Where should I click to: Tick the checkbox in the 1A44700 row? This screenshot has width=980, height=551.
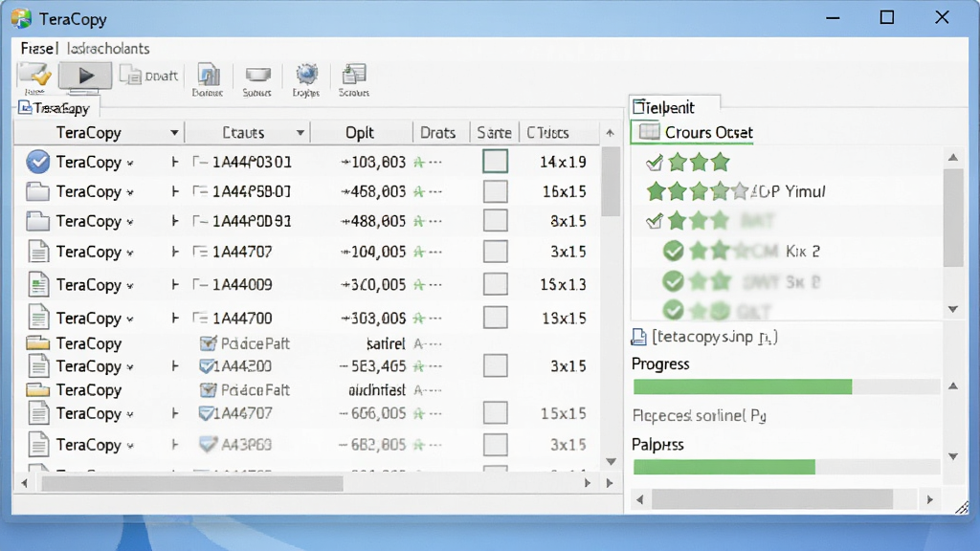click(495, 318)
